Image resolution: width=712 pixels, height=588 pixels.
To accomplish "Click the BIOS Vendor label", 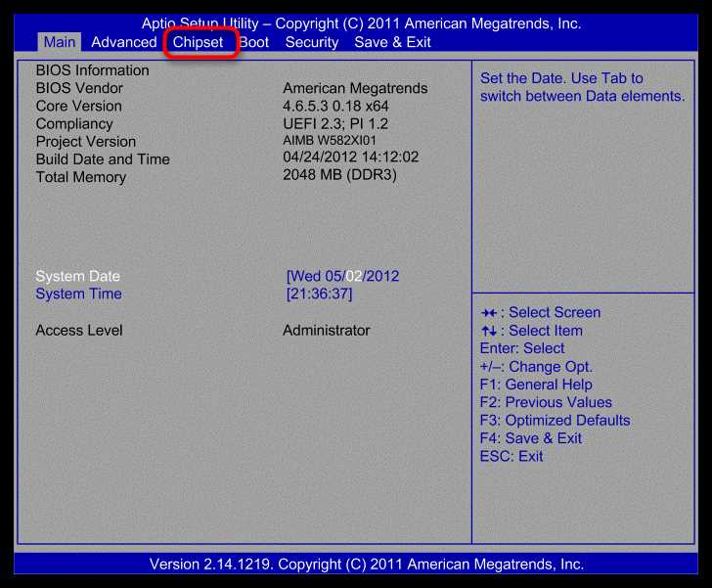I will [x=79, y=88].
